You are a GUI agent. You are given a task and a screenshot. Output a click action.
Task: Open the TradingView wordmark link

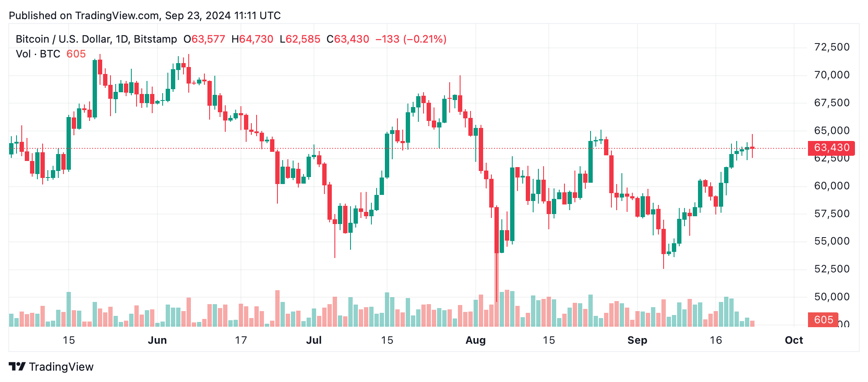(x=61, y=367)
